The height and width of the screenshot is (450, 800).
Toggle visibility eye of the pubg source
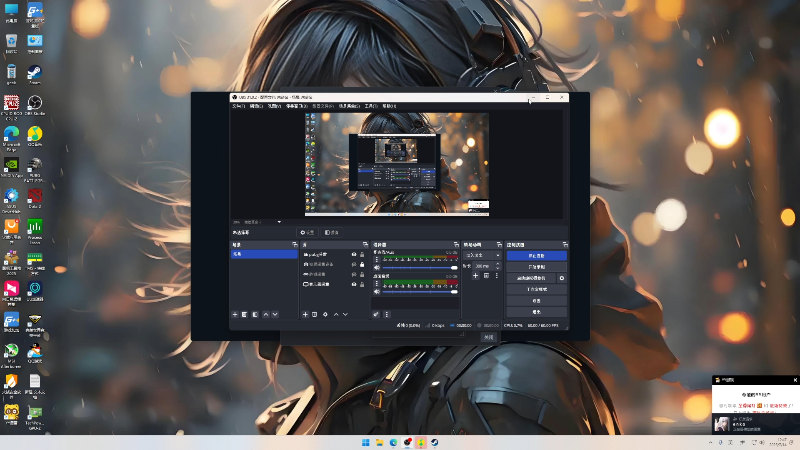pos(354,254)
